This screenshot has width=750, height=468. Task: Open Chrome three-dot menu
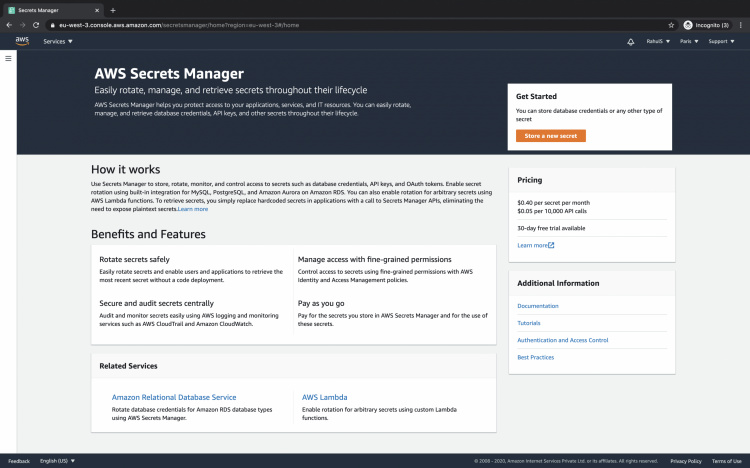[741, 24]
